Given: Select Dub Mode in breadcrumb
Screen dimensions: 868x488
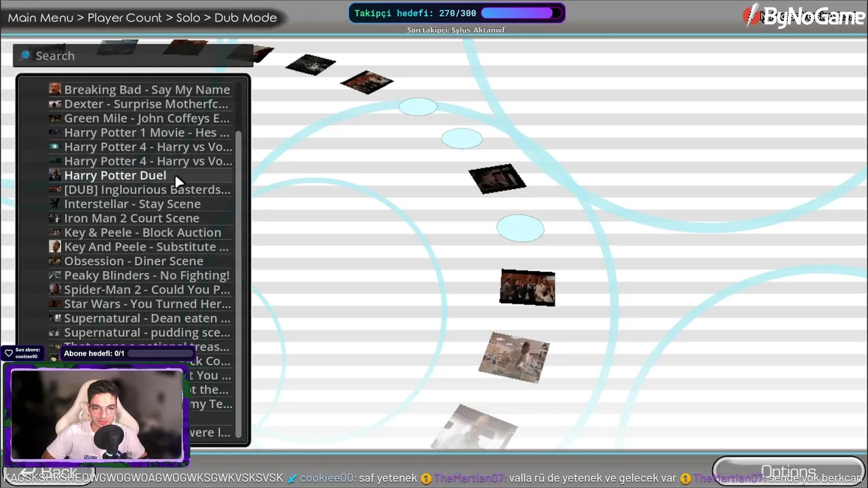Looking at the screenshot, I should click(245, 18).
